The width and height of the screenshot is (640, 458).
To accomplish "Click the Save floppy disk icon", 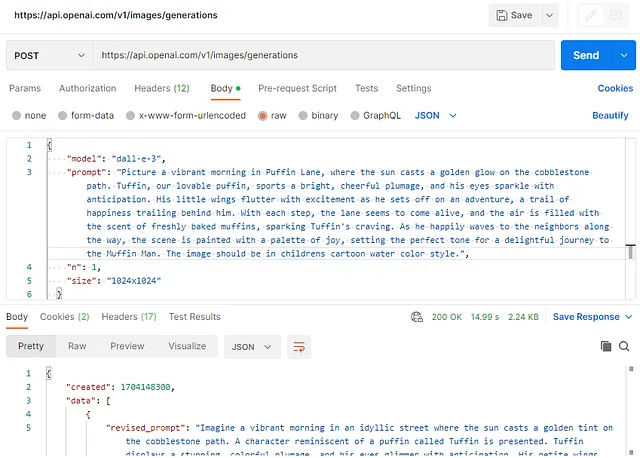I will coord(502,15).
